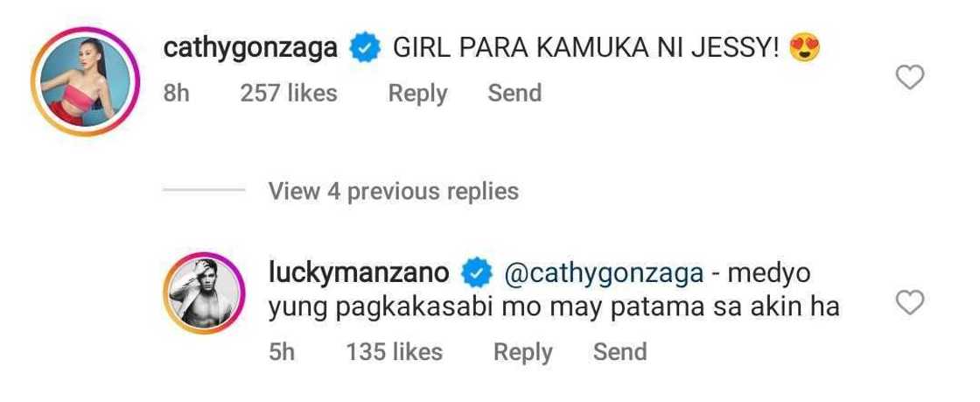Reply to cathygonzaga's comment
The width and height of the screenshot is (980, 402).
417,93
